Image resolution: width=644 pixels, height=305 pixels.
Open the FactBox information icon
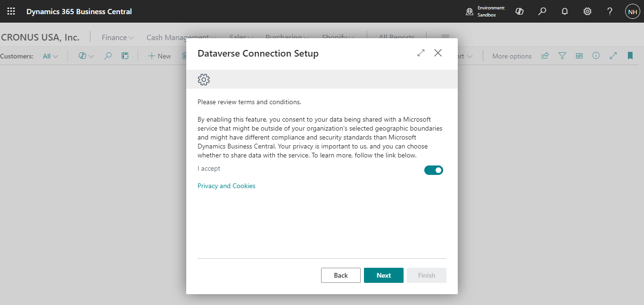[596, 56]
